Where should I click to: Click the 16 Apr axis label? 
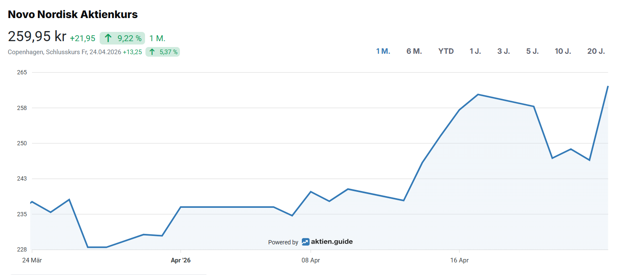coord(459,260)
